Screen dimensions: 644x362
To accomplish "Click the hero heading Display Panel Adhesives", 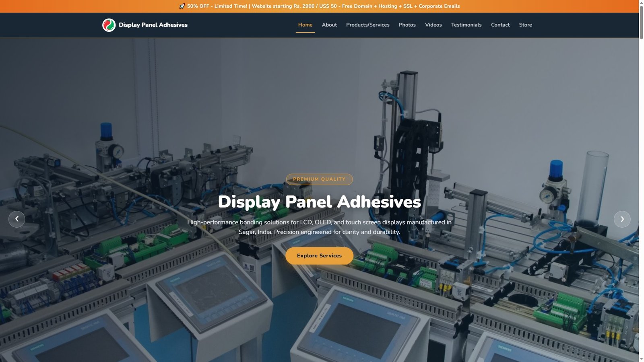I will click(x=319, y=202).
